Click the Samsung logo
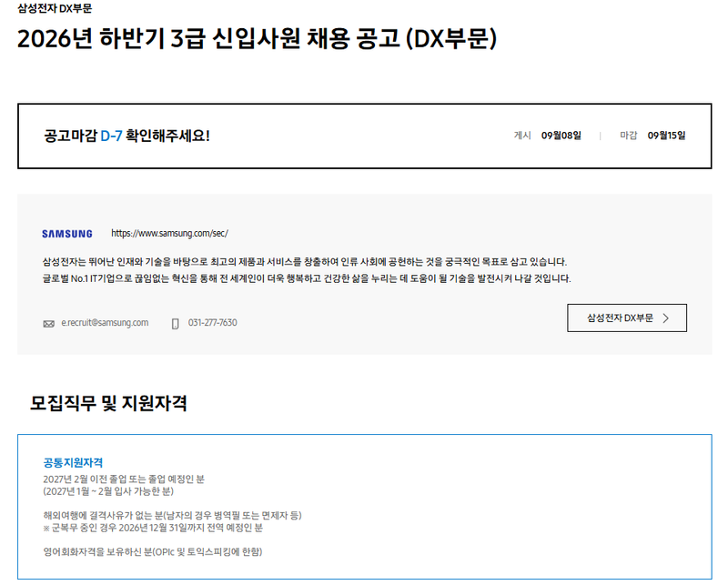This screenshot has width=728, height=585. [x=66, y=234]
